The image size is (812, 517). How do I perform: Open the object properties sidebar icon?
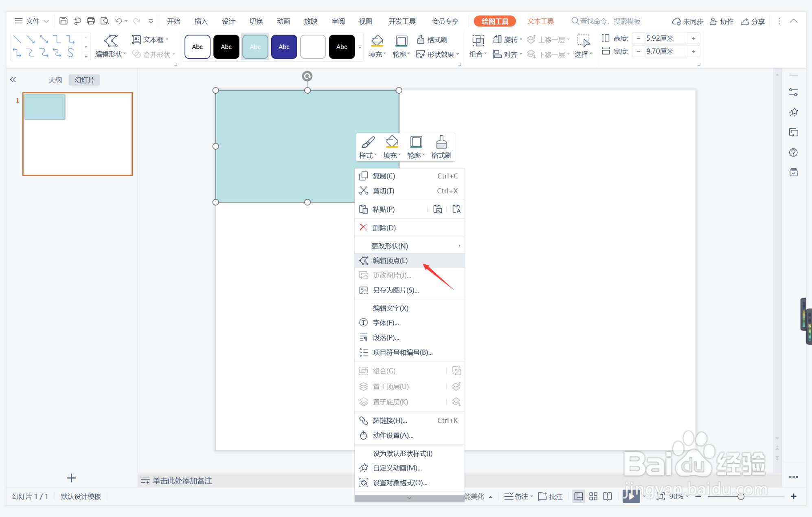(793, 92)
